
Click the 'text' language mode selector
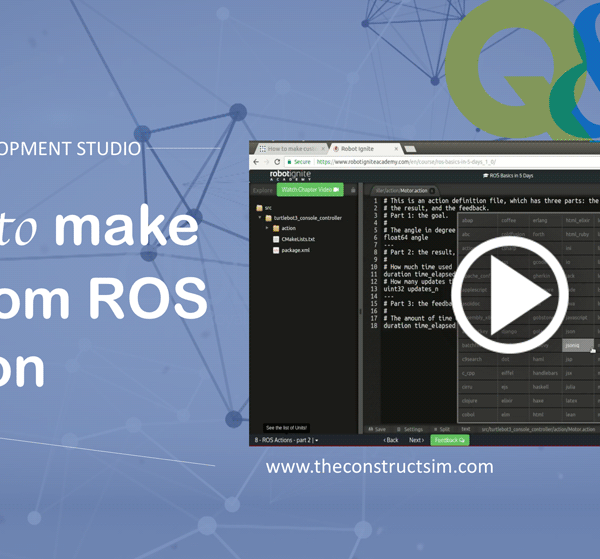tap(466, 429)
